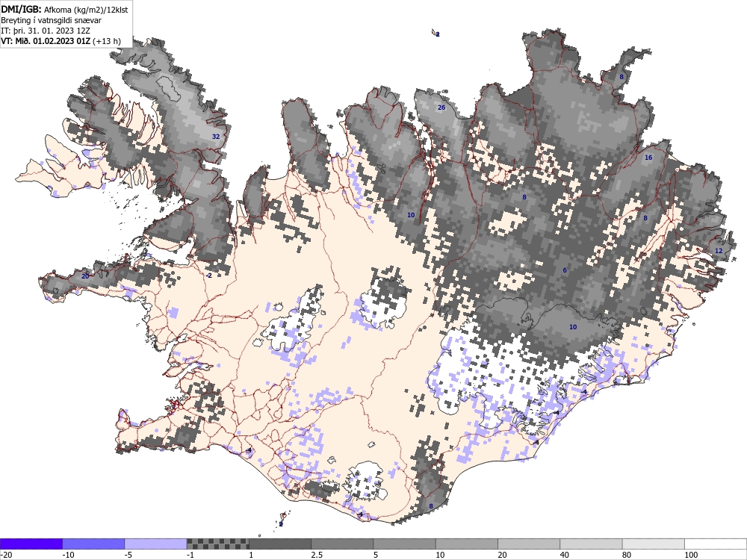Viewport: 747px width, 560px height.
Task: Click valid time line 'VT: Mið. 01.02.2023 01Z (+13 h)'
Action: (61, 41)
